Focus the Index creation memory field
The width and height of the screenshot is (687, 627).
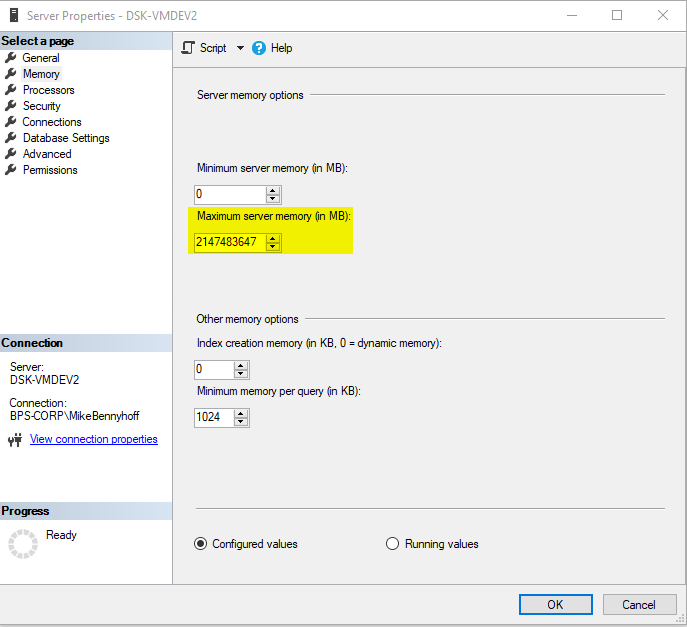[214, 370]
